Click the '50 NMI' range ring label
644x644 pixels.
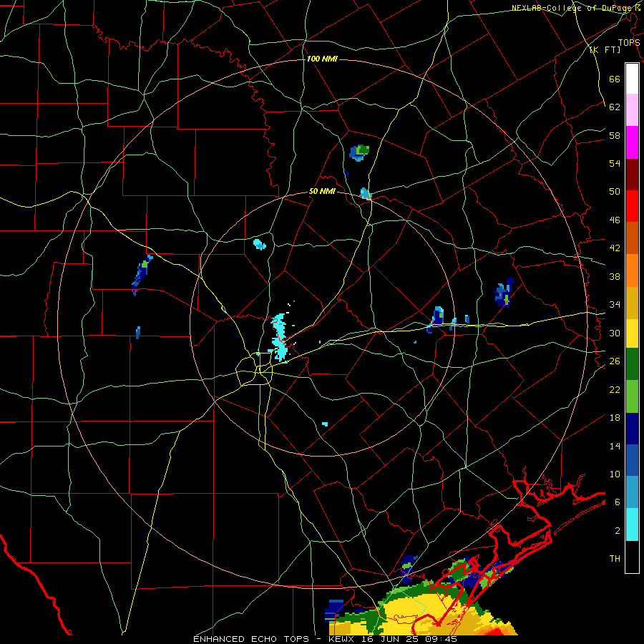(x=322, y=191)
